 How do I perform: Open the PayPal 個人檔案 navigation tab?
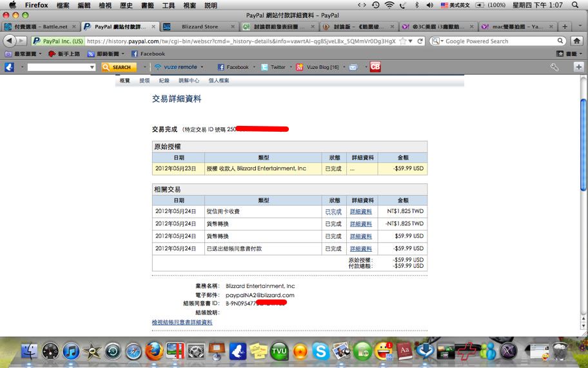point(219,80)
